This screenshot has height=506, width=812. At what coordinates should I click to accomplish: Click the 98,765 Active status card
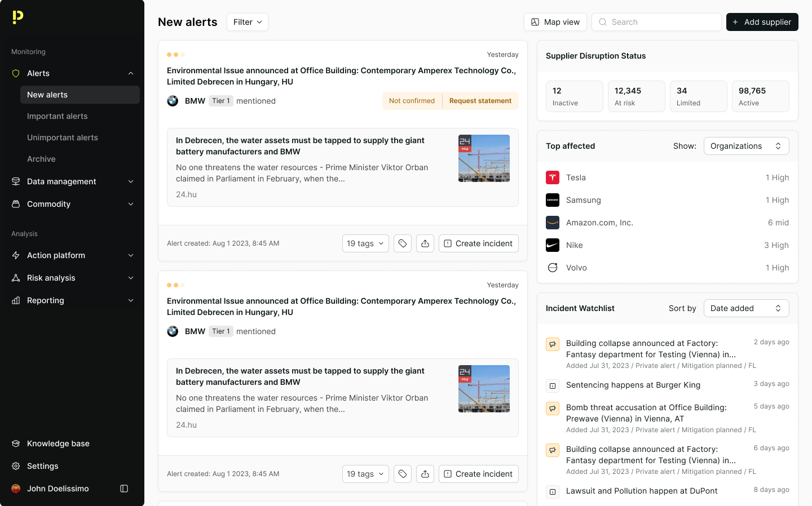761,96
